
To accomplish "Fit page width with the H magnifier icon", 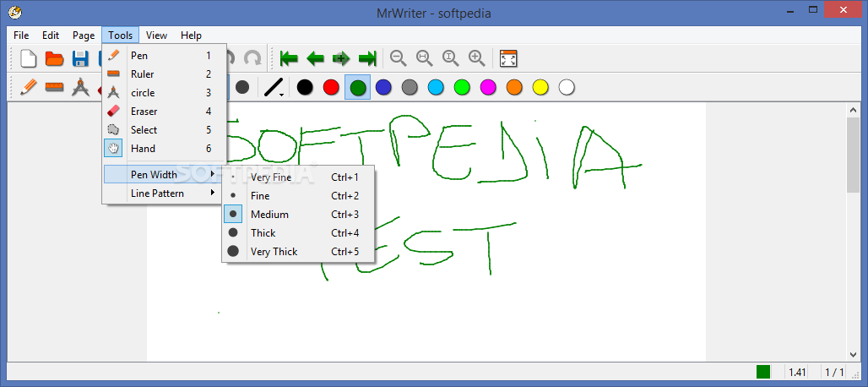I will tap(425, 58).
